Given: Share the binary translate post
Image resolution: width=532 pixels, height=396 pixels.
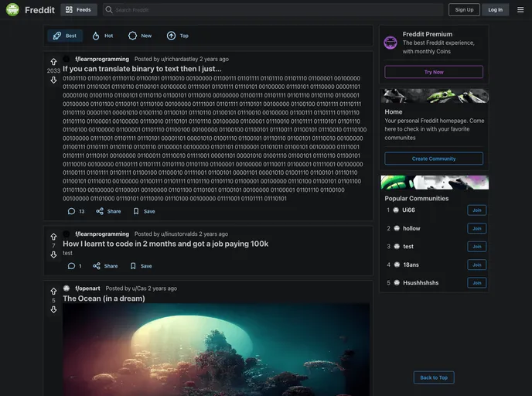Looking at the screenshot, I should coord(108,211).
